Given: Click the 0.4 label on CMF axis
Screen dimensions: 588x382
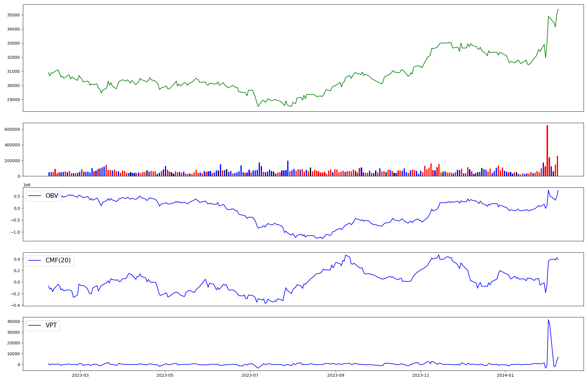Looking at the screenshot, I should (x=17, y=259).
